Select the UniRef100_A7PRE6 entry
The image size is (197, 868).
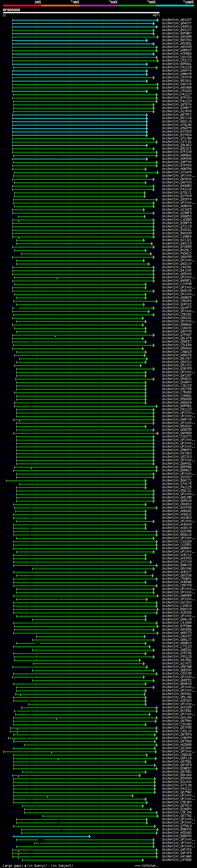[x=177, y=54]
